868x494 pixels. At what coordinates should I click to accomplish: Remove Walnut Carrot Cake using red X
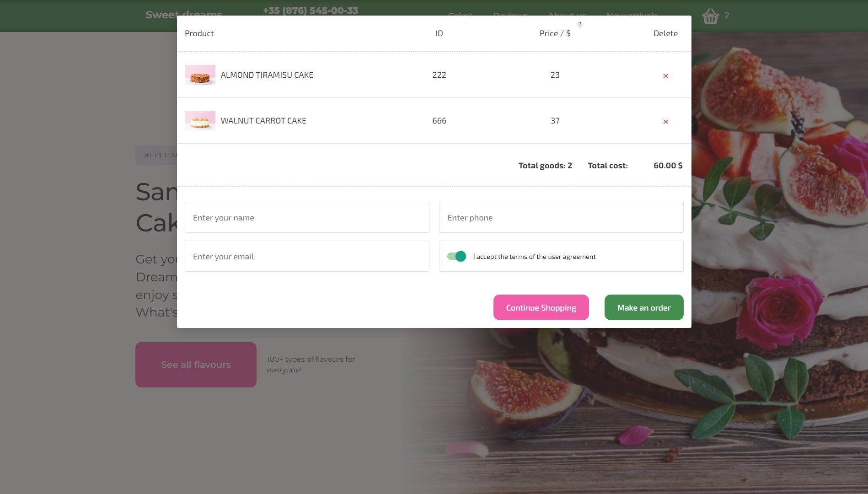[x=665, y=122]
